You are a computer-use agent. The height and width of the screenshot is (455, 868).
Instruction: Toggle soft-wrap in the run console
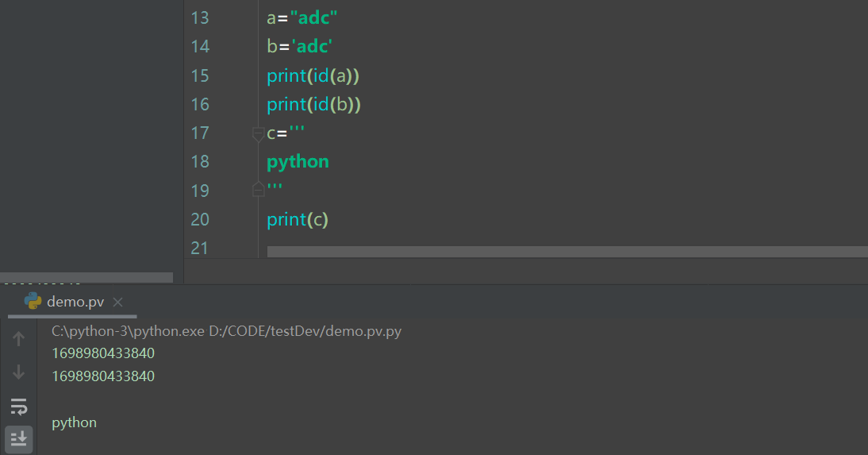(19, 407)
